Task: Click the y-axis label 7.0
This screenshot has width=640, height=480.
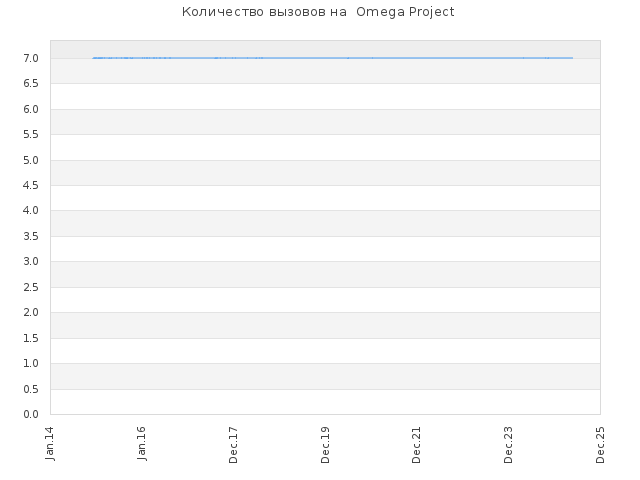Action: [x=31, y=58]
